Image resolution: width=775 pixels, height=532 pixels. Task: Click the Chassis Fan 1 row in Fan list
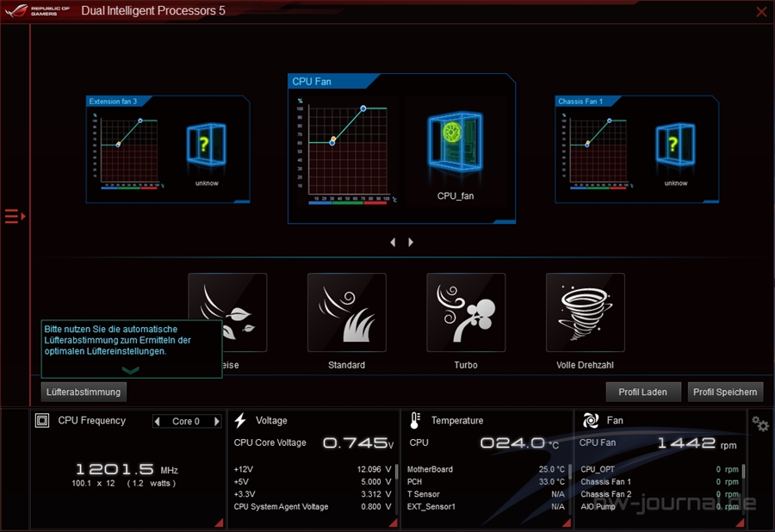pos(660,481)
